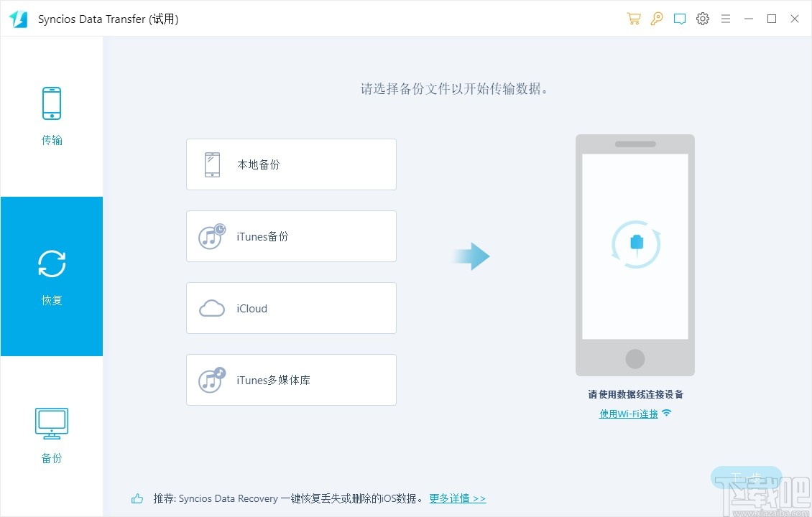Image resolution: width=812 pixels, height=517 pixels.
Task: Select the 恢复 (Restore) sidebar icon
Action: click(51, 264)
